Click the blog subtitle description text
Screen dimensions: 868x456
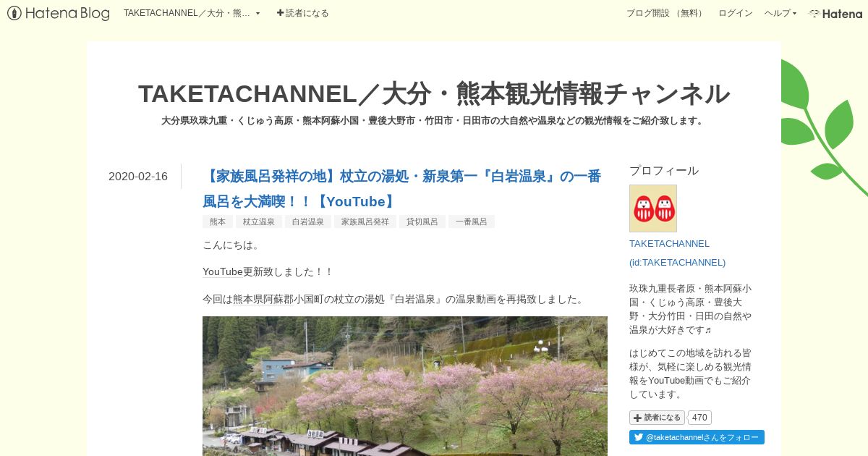434,120
